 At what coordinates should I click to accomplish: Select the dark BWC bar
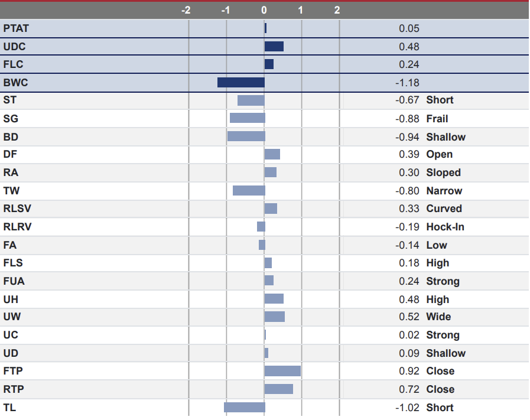[241, 83]
